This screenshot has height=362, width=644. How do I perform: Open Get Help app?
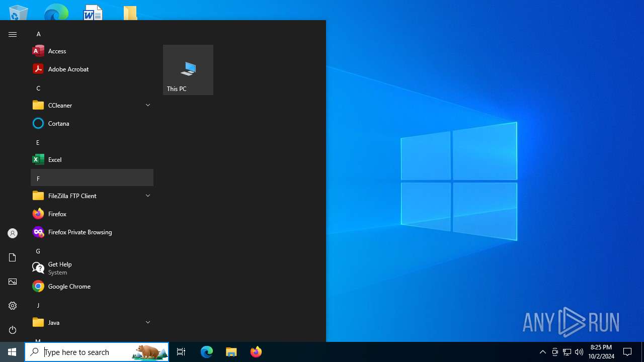click(92, 268)
